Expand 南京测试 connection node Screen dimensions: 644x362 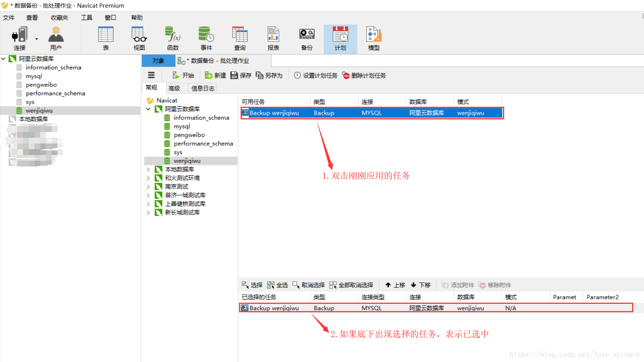[x=148, y=187]
